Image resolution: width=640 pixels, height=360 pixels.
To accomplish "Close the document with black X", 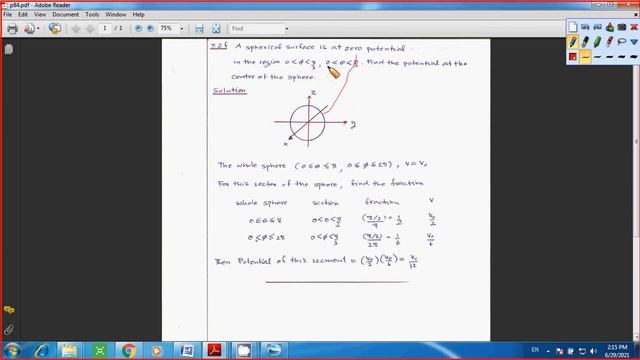I will pyautogui.click(x=636, y=14).
